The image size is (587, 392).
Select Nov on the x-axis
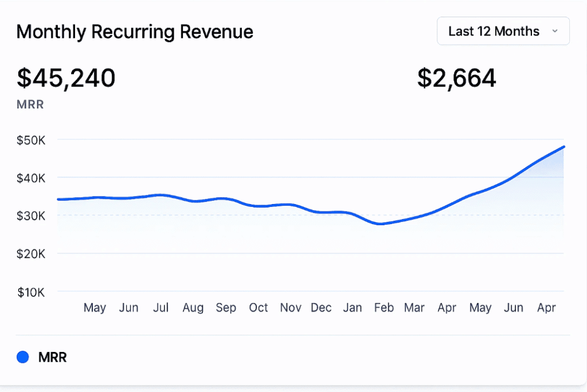point(291,308)
